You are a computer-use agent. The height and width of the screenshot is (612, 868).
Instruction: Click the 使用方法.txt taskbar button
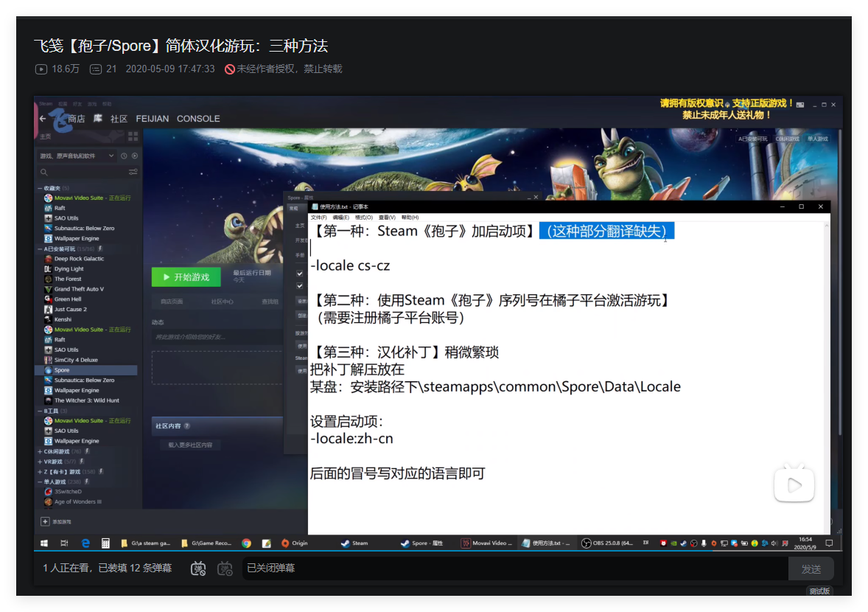tap(546, 543)
